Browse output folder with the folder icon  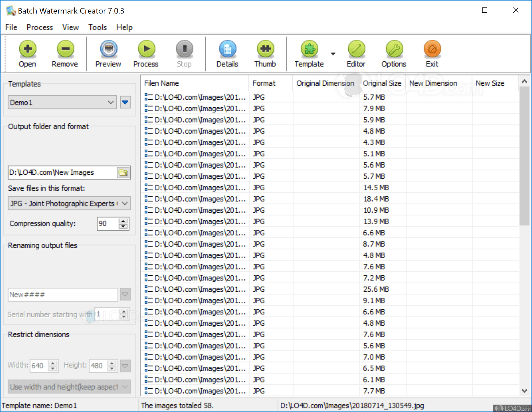[x=123, y=173]
